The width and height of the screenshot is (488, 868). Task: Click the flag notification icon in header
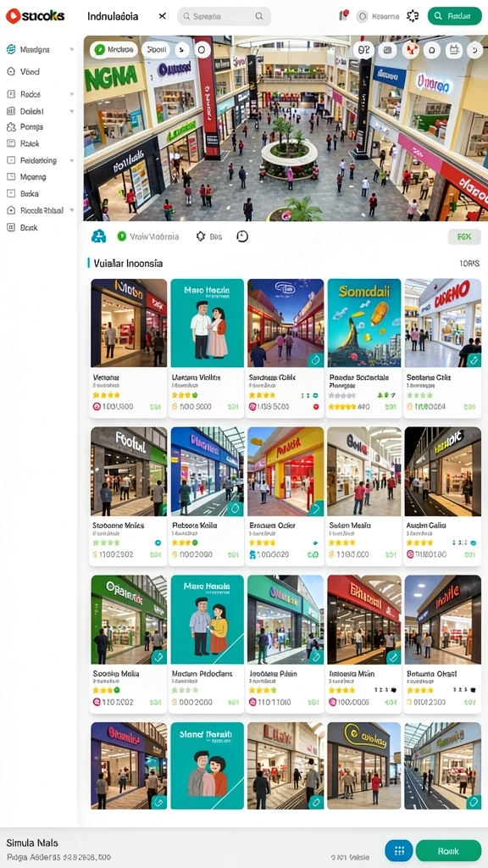pos(343,15)
